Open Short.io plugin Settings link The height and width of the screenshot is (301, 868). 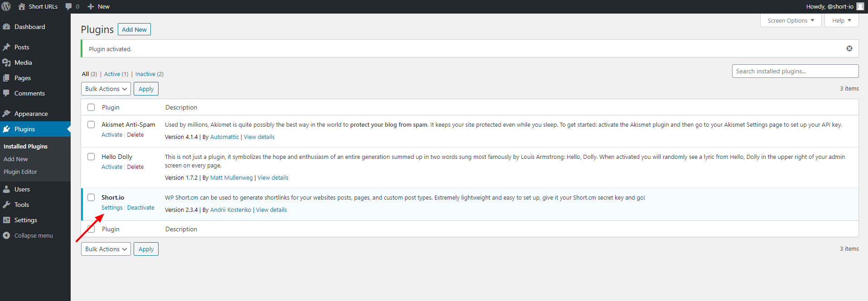[x=112, y=207]
